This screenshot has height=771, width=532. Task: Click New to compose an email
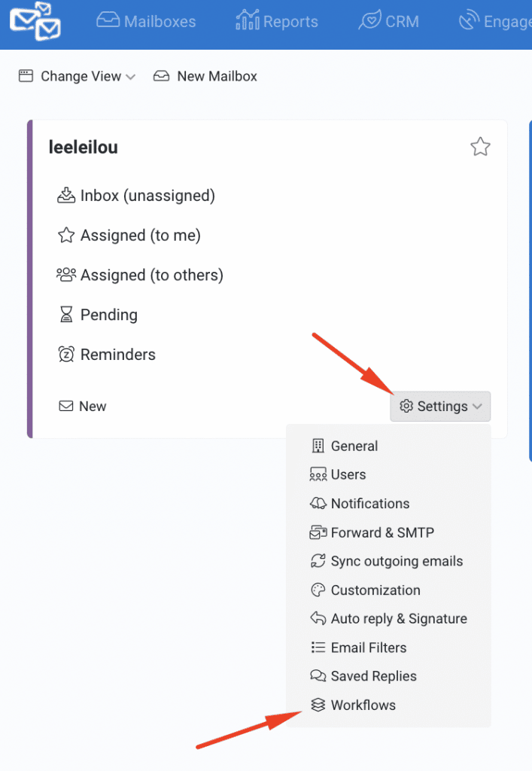coord(83,407)
